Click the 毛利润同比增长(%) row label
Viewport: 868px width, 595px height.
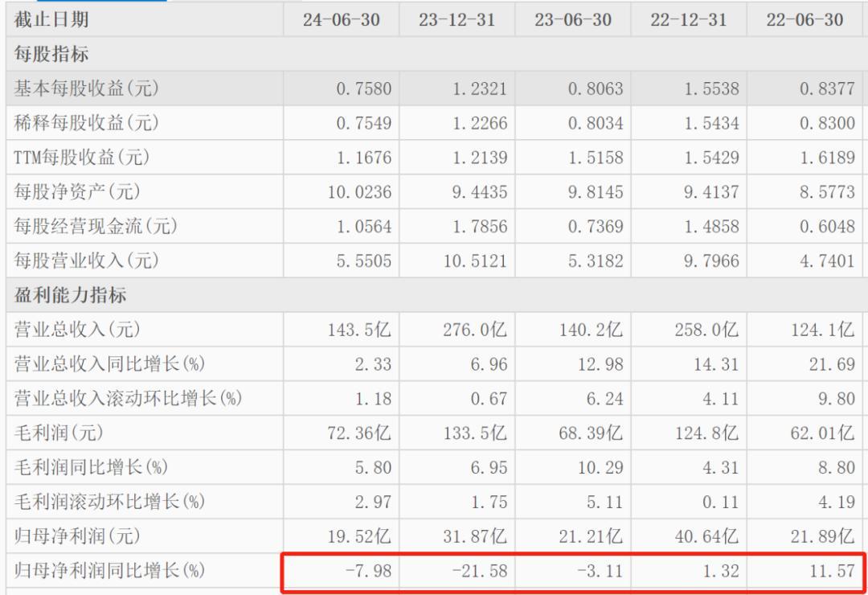pos(91,466)
